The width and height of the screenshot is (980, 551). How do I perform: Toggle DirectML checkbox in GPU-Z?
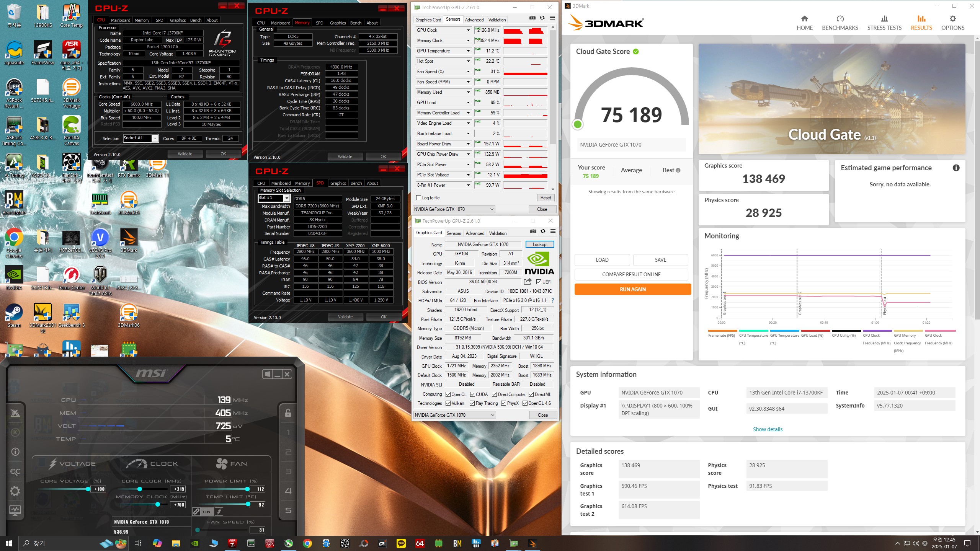531,394
